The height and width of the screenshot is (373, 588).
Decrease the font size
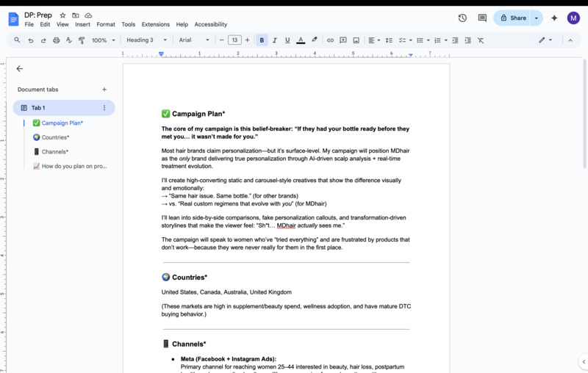pos(222,40)
